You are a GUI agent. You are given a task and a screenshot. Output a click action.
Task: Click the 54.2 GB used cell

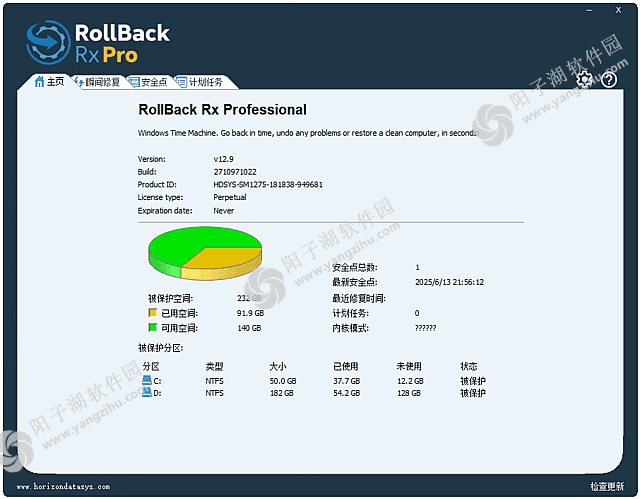pos(347,393)
